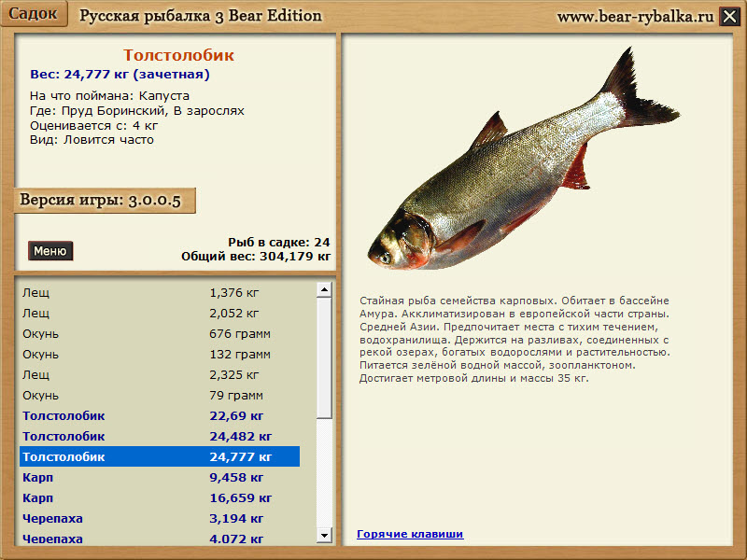
Task: Select Окунь 79 грамм entry
Action: pos(159,396)
